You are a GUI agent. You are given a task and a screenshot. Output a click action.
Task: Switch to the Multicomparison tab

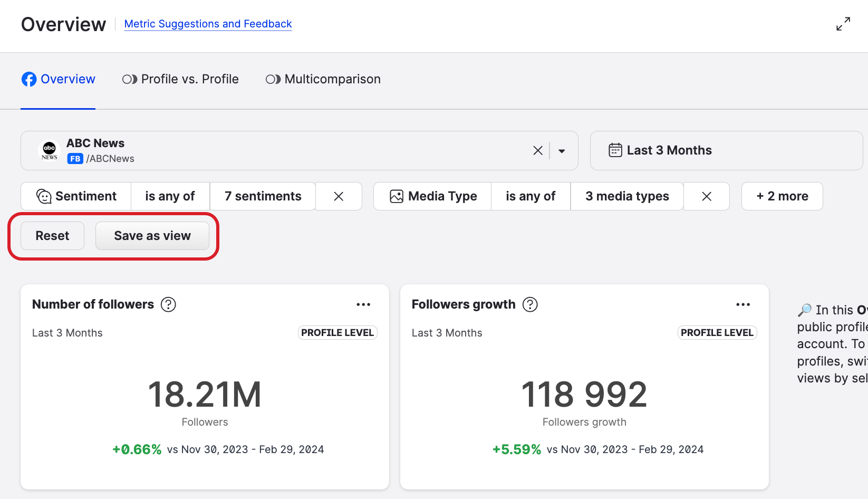[323, 79]
